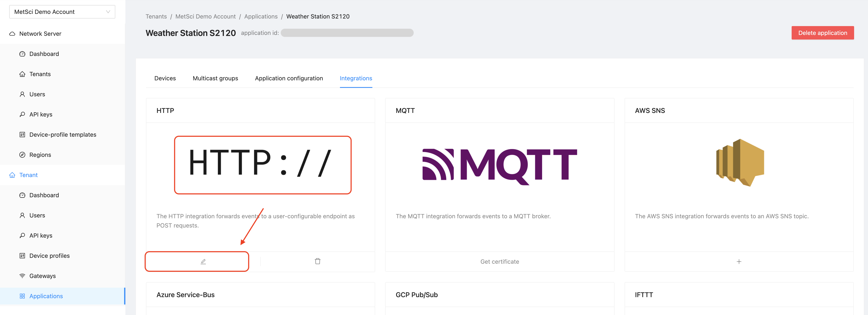Click the HTTP integration edit pencil icon
Viewport: 868px width, 315px height.
tap(203, 261)
